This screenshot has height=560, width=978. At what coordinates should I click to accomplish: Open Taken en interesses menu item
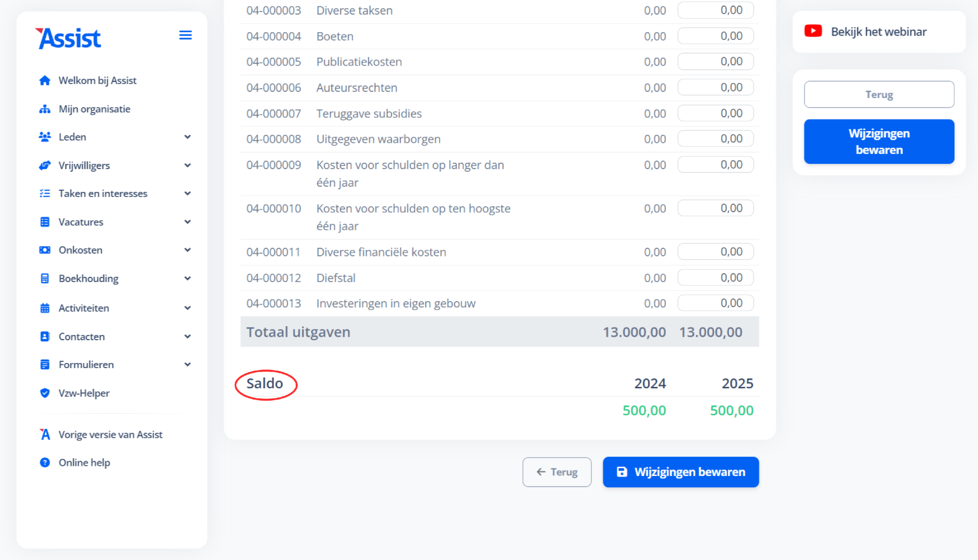(103, 194)
